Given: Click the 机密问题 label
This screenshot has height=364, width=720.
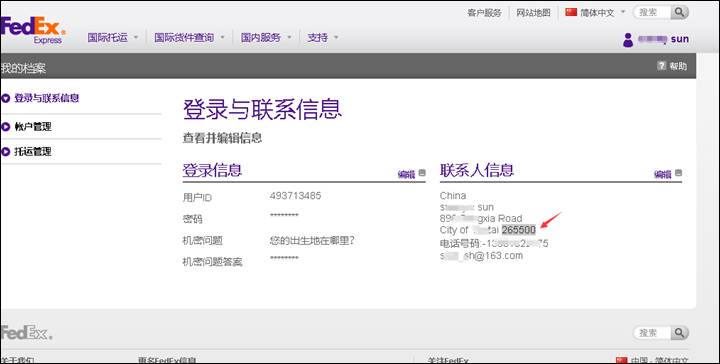Looking at the screenshot, I should click(x=202, y=241).
